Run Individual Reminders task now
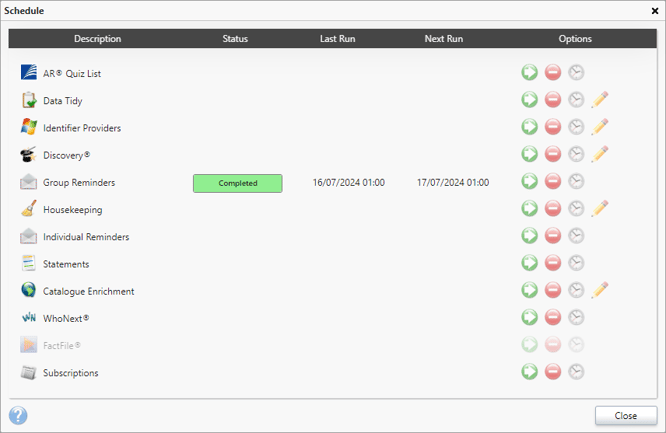The height and width of the screenshot is (433, 666). (529, 236)
